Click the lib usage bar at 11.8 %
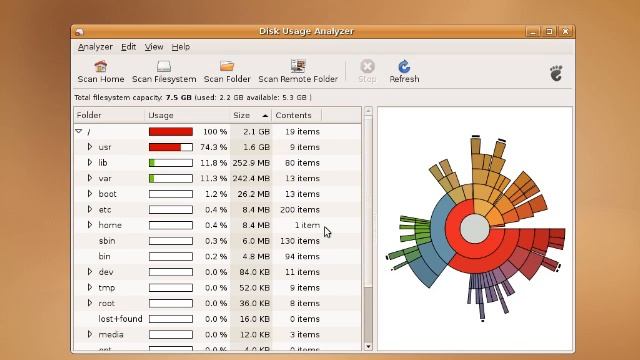The width and height of the screenshot is (640, 360). [171, 163]
